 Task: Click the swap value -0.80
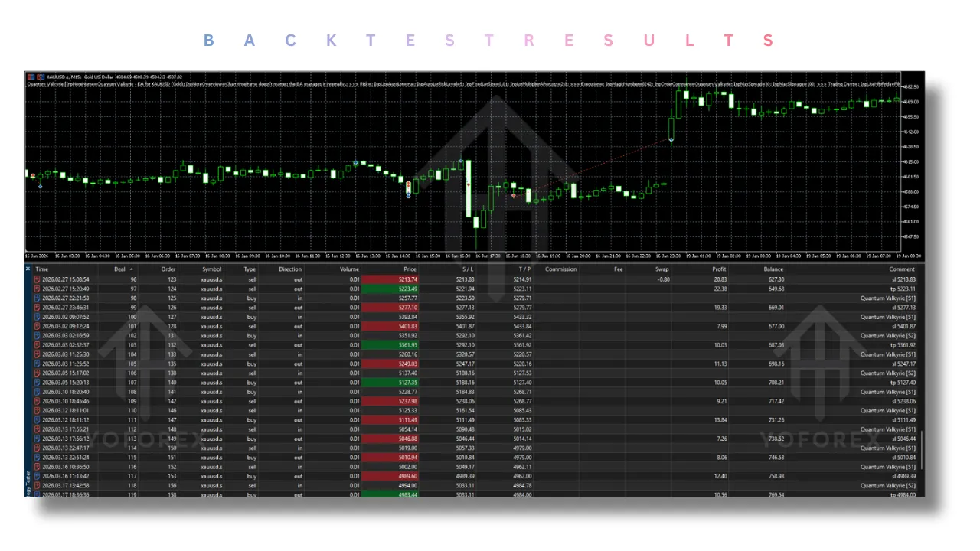point(663,279)
